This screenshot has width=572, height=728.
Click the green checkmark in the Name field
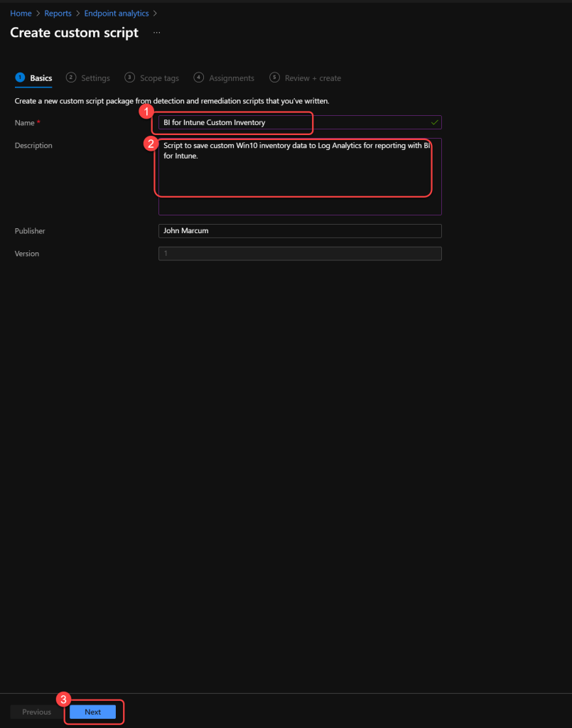[434, 122]
